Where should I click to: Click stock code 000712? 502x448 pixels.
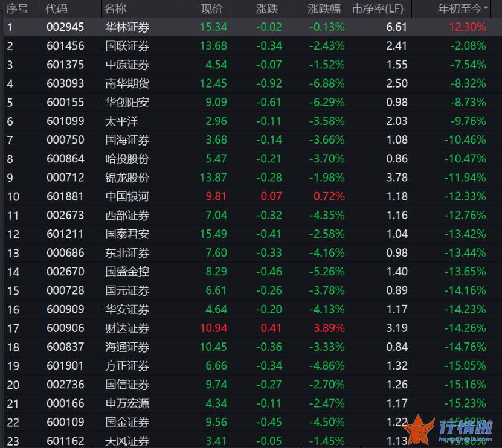65,178
